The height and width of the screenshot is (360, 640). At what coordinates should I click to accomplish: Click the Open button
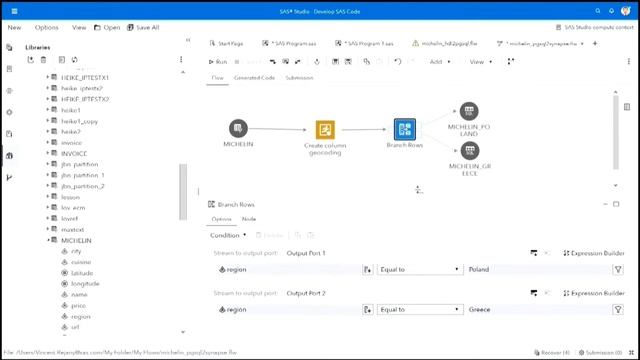click(107, 27)
